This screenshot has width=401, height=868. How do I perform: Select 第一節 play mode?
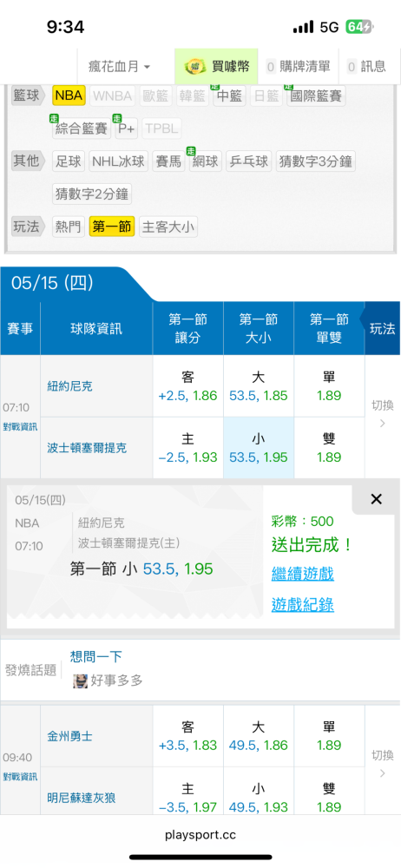112,227
